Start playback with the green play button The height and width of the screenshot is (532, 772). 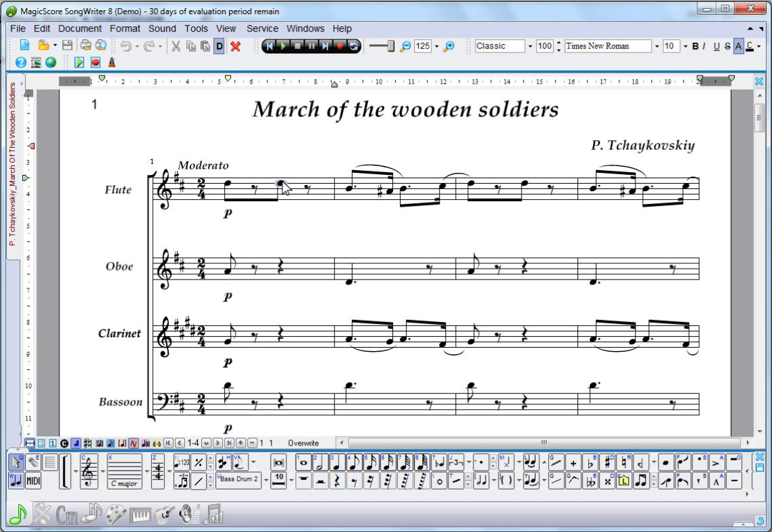pos(283,47)
